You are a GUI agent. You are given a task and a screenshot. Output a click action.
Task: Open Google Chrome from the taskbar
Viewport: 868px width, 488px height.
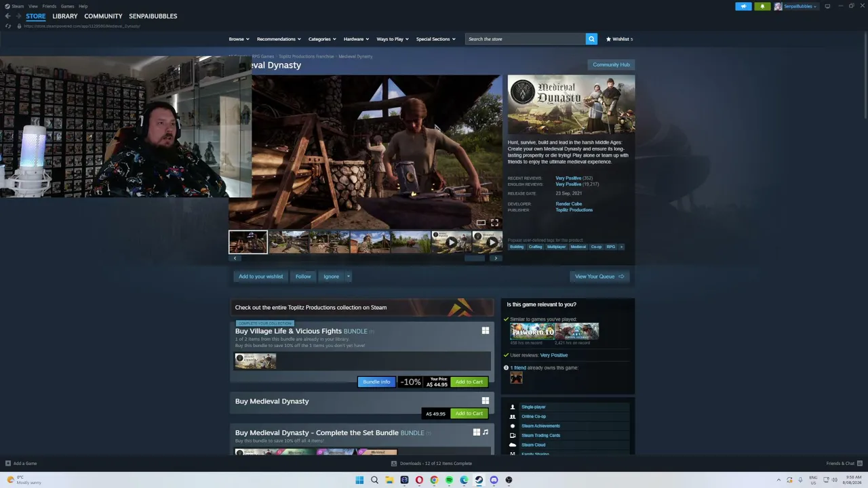coord(434,480)
